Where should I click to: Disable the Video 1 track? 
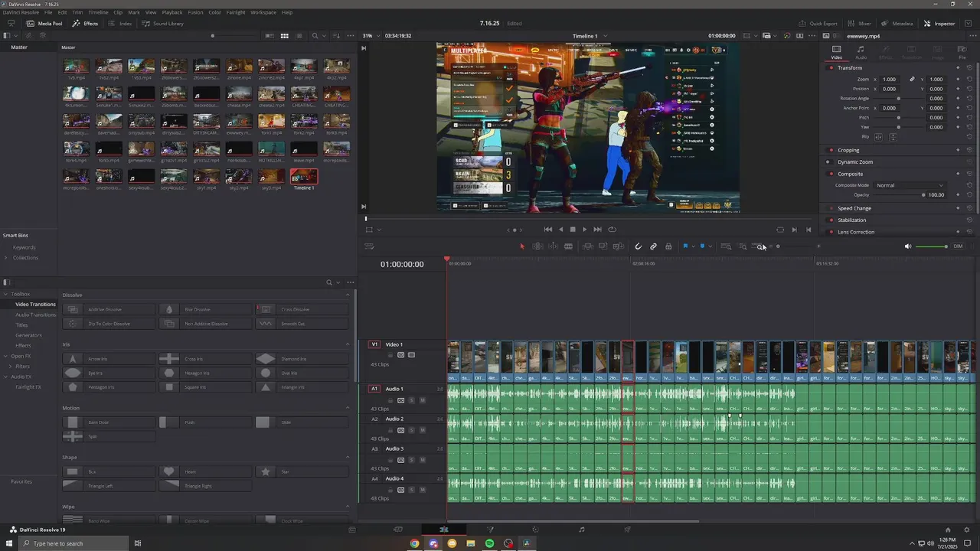(411, 355)
